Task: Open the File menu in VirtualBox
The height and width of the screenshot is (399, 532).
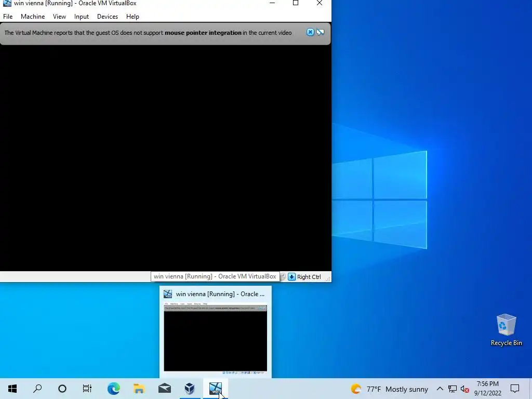Action: tap(8, 16)
